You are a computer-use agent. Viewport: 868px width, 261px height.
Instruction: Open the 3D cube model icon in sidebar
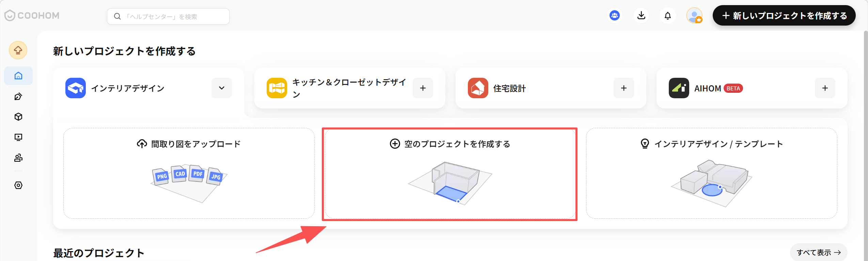coord(18,117)
